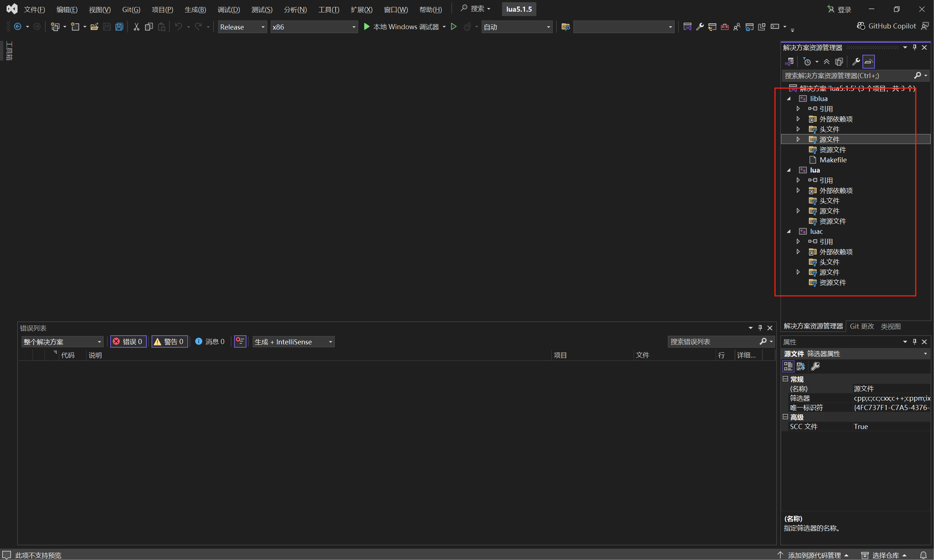The height and width of the screenshot is (560, 934).
Task: Click the green start debugging arrow
Action: (366, 27)
